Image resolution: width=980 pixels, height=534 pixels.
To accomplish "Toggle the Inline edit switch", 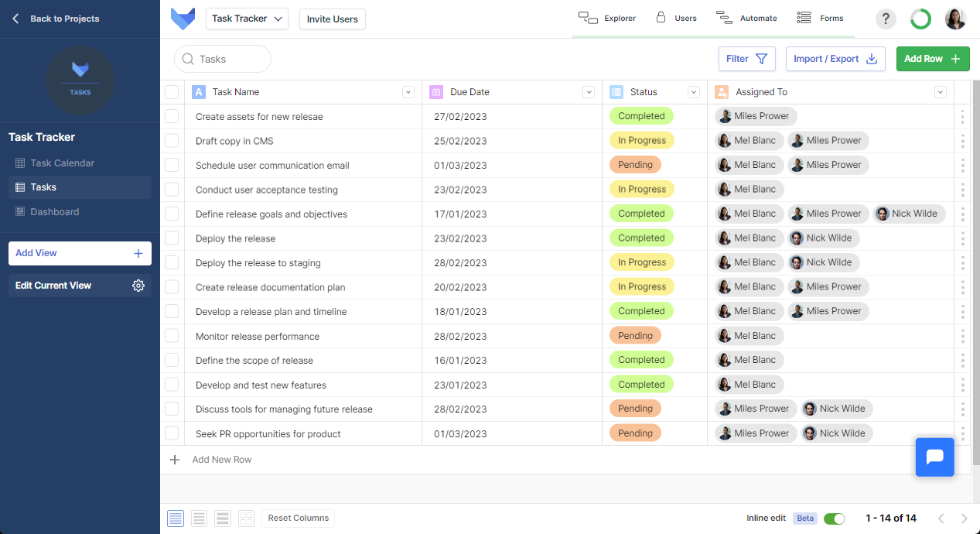I will [834, 519].
